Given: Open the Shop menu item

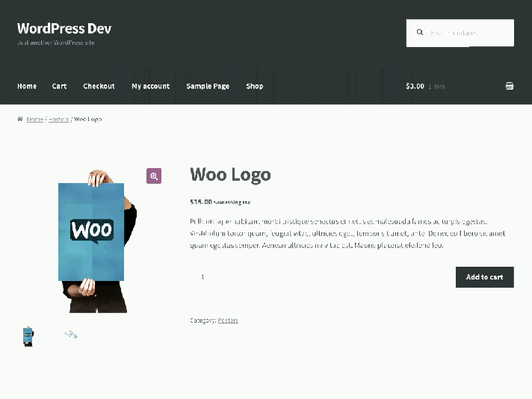Looking at the screenshot, I should click(x=255, y=86).
